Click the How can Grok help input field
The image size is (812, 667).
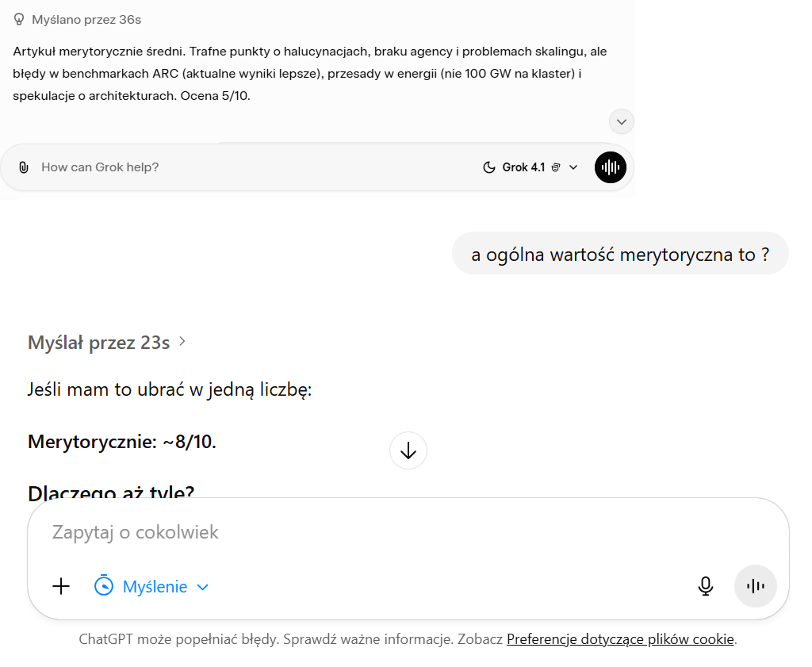(x=101, y=167)
